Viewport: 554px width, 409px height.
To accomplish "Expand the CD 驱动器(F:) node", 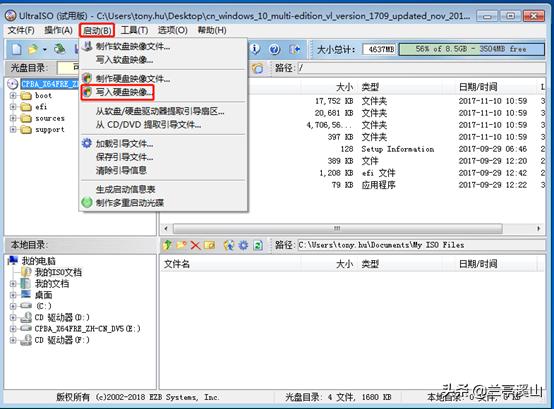I will pos(13,340).
